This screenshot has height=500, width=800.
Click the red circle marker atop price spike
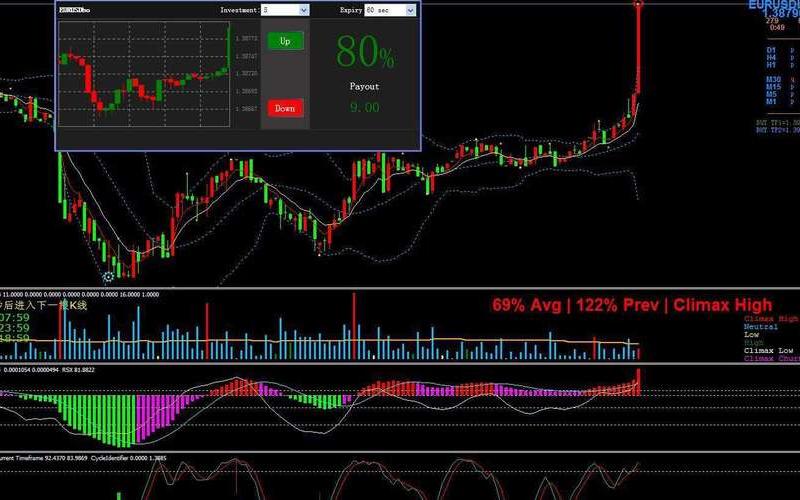638,4
